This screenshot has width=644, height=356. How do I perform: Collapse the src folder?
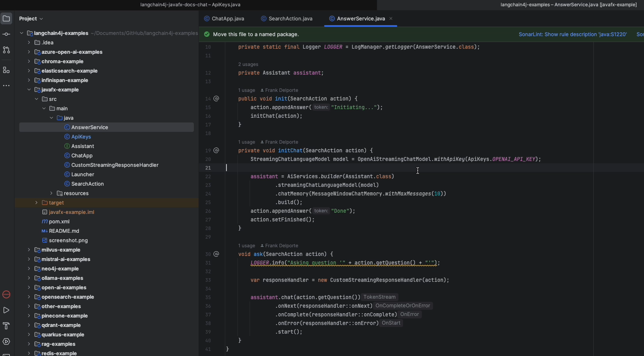[x=36, y=99]
